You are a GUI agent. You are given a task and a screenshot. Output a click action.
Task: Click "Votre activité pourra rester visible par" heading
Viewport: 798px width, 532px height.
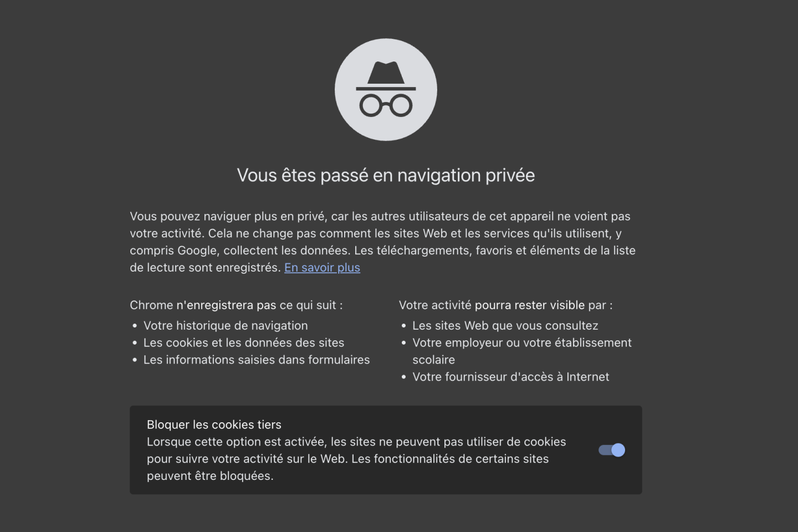[x=505, y=305]
